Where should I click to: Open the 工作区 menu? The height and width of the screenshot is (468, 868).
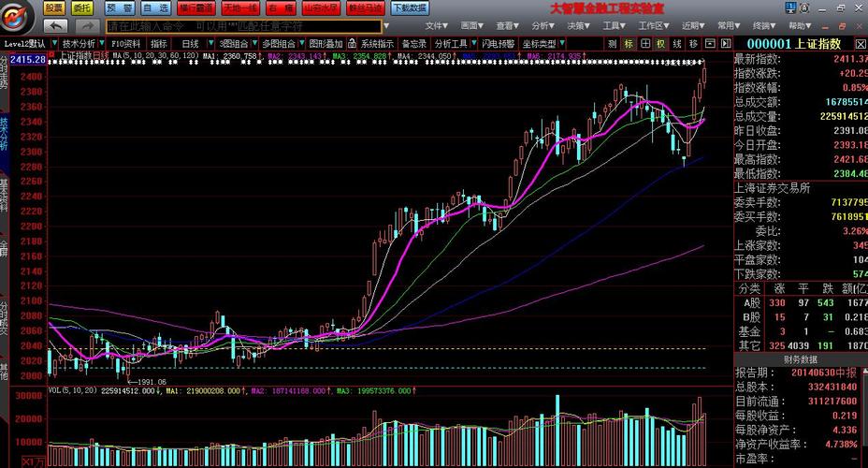click(653, 26)
